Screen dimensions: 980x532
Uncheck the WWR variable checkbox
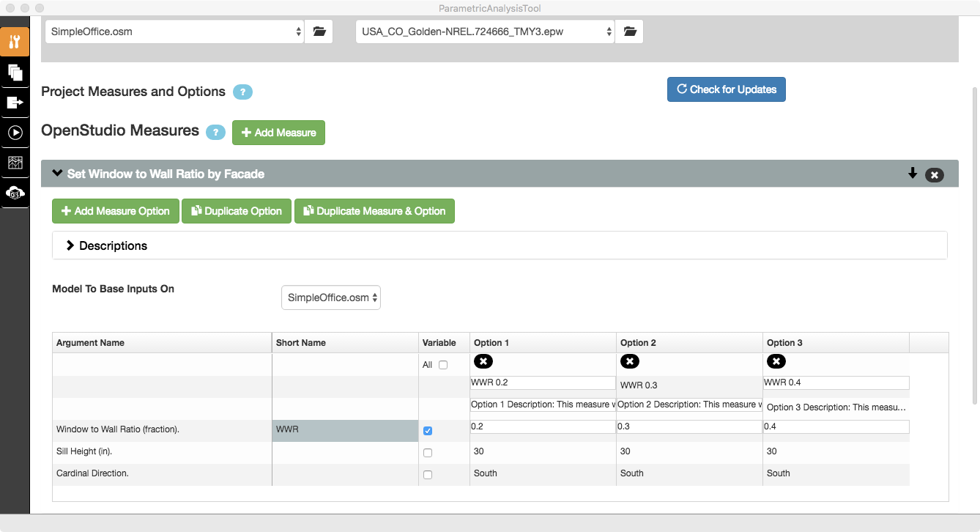pyautogui.click(x=428, y=430)
